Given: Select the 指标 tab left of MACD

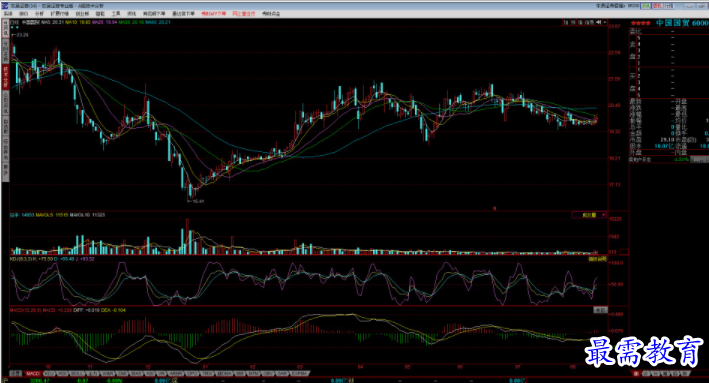Looking at the screenshot, I should tap(16, 374).
